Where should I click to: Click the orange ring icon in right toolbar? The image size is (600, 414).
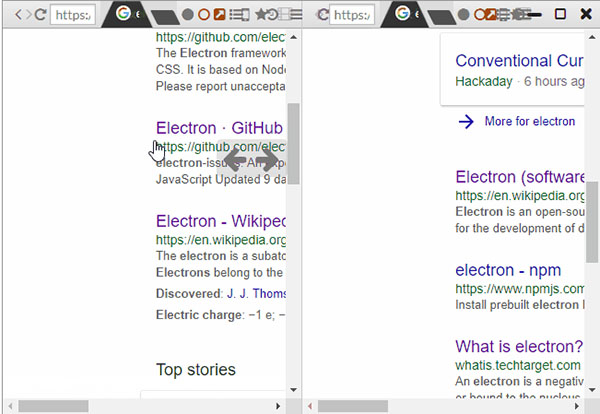pos(479,15)
